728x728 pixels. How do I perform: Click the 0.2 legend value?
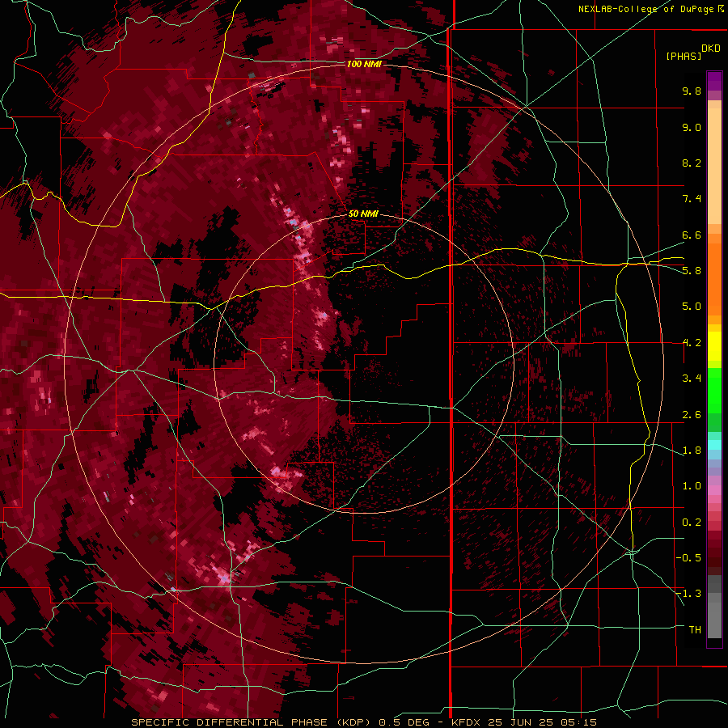[692, 523]
